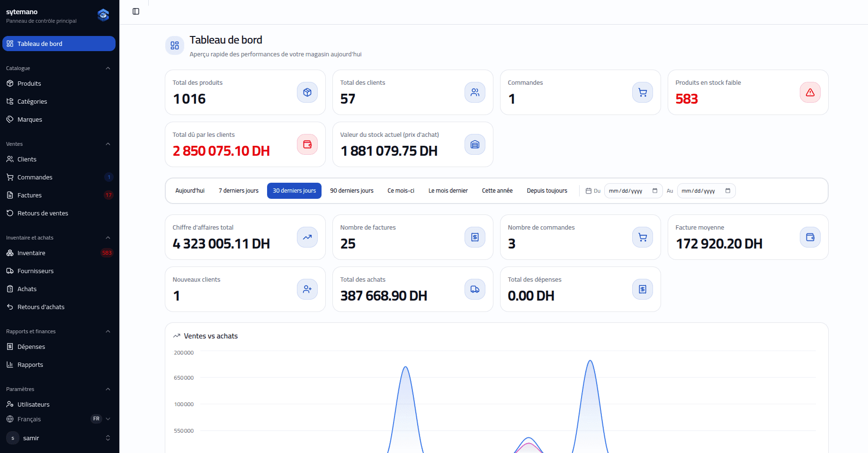The image size is (868, 453).
Task: Open the Du date calendar picker icon
Action: coord(655,191)
